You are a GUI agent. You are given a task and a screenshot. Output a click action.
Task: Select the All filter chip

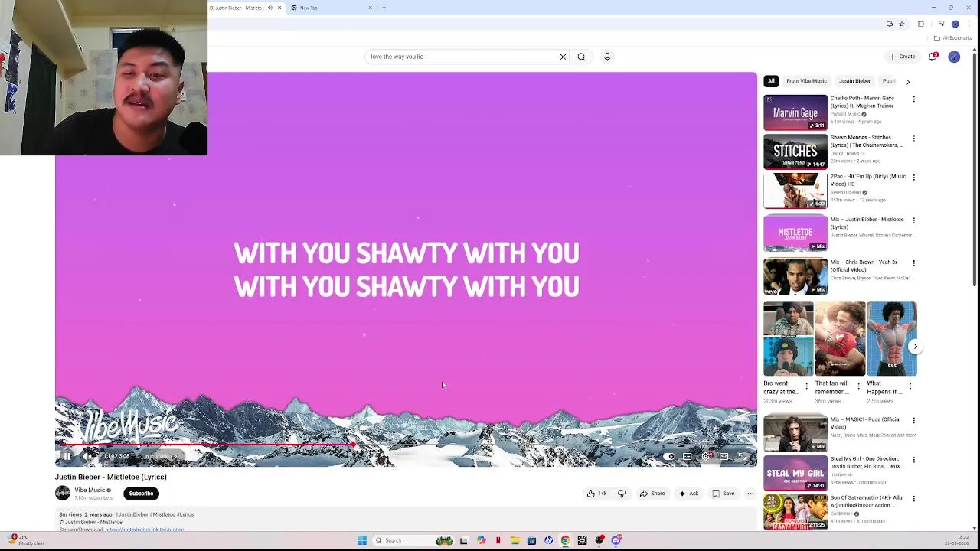(771, 81)
